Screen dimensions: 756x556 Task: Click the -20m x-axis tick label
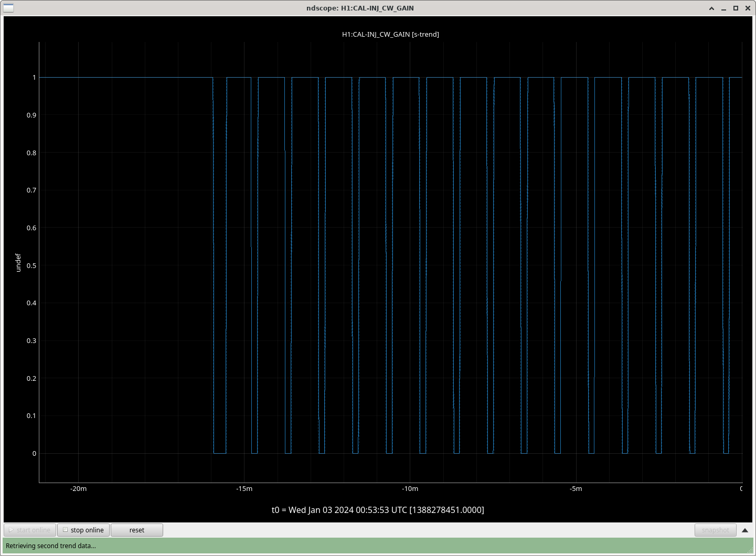coord(78,488)
